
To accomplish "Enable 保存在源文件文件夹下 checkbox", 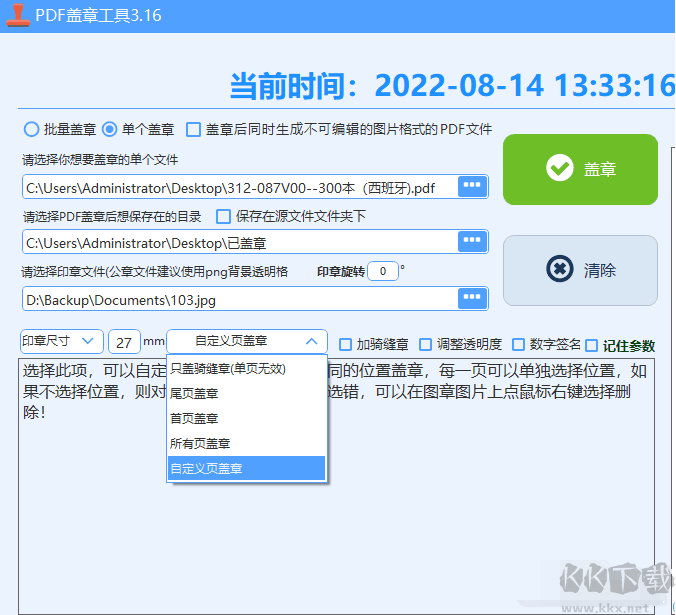I will 224,216.
